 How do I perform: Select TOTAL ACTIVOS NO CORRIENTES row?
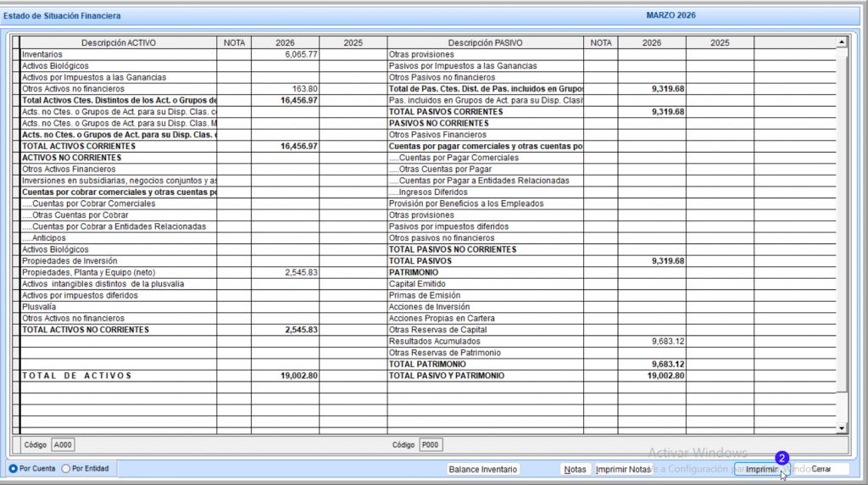point(119,330)
